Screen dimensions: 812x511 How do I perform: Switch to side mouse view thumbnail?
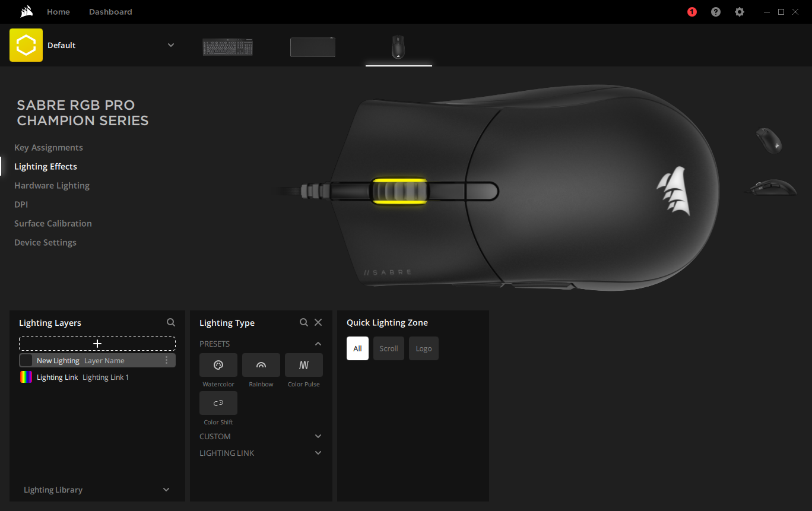(x=772, y=187)
